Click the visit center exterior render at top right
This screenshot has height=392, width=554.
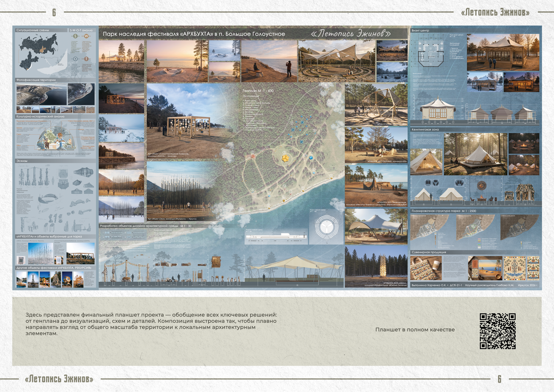503,52
